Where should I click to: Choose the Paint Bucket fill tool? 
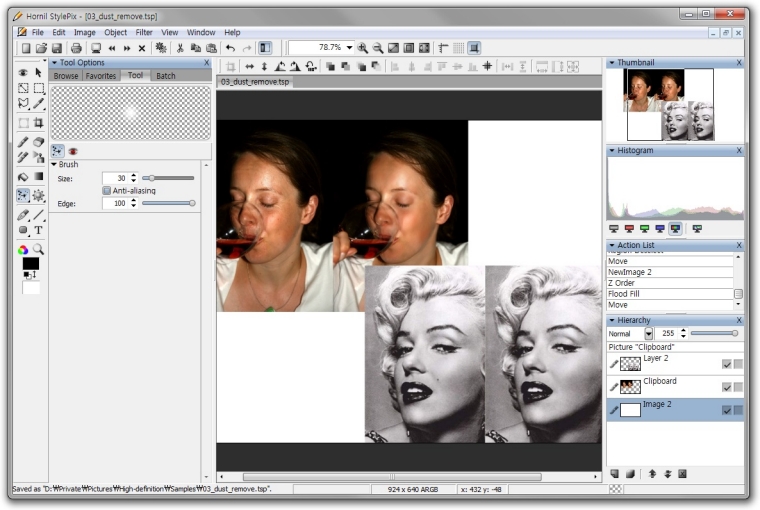click(x=23, y=177)
